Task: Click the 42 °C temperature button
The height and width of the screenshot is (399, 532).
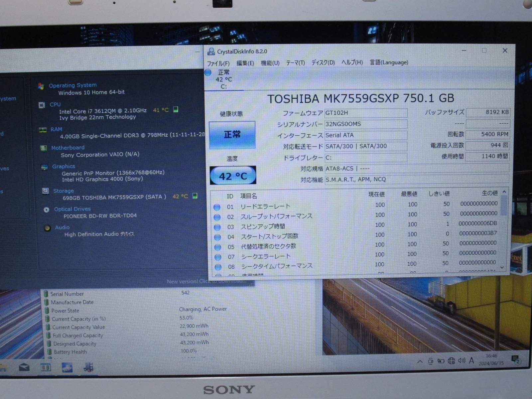Action: tap(233, 175)
